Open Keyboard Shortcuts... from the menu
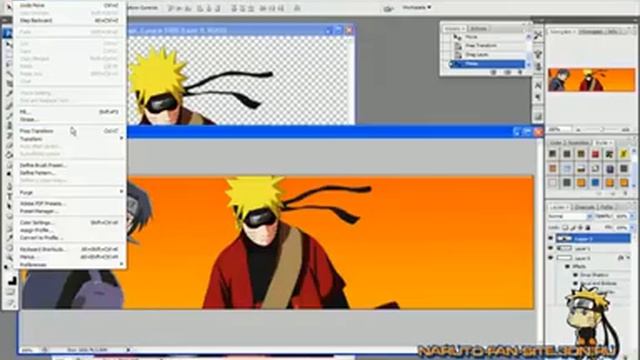This screenshot has width=640, height=360. (x=69, y=249)
